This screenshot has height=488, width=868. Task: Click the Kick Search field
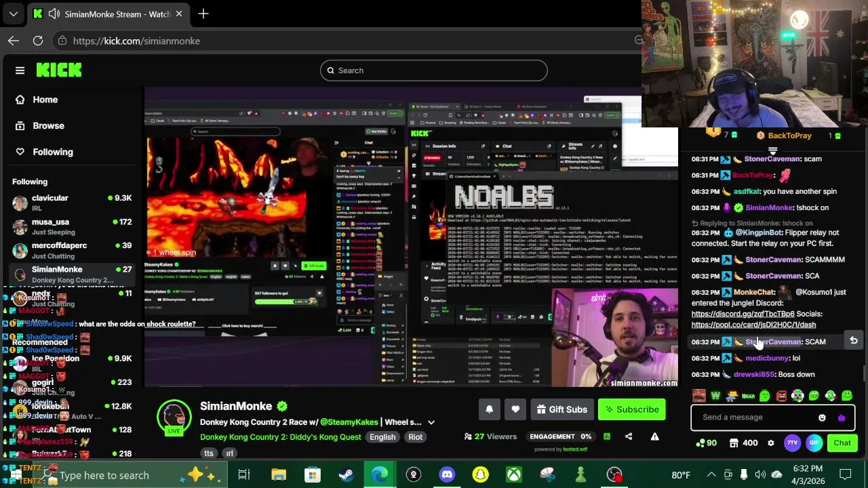[x=434, y=70]
